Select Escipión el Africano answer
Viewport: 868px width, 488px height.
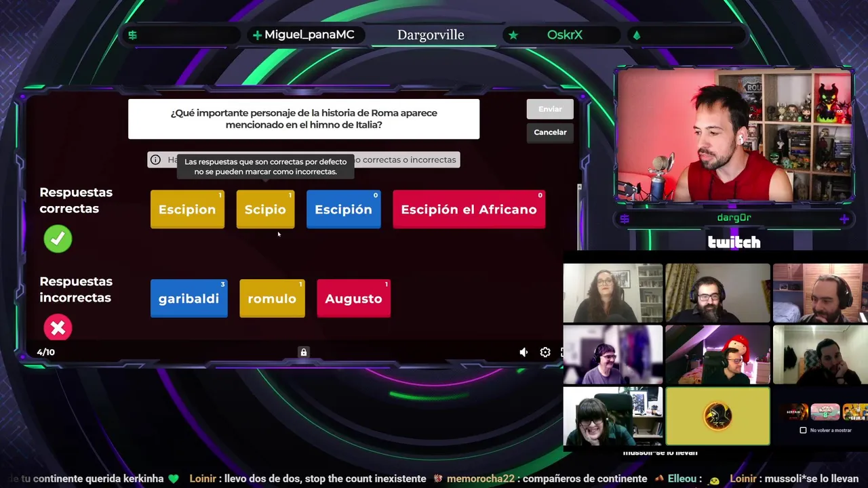(469, 209)
